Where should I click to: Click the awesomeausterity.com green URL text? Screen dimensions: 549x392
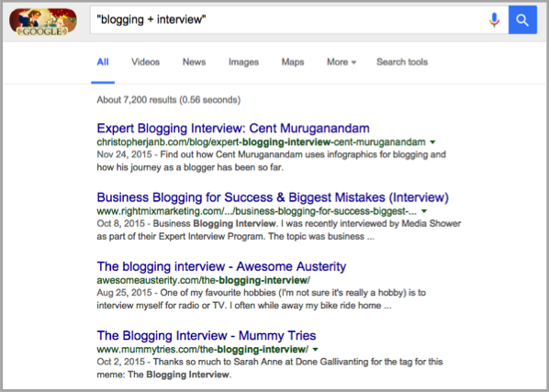[204, 280]
